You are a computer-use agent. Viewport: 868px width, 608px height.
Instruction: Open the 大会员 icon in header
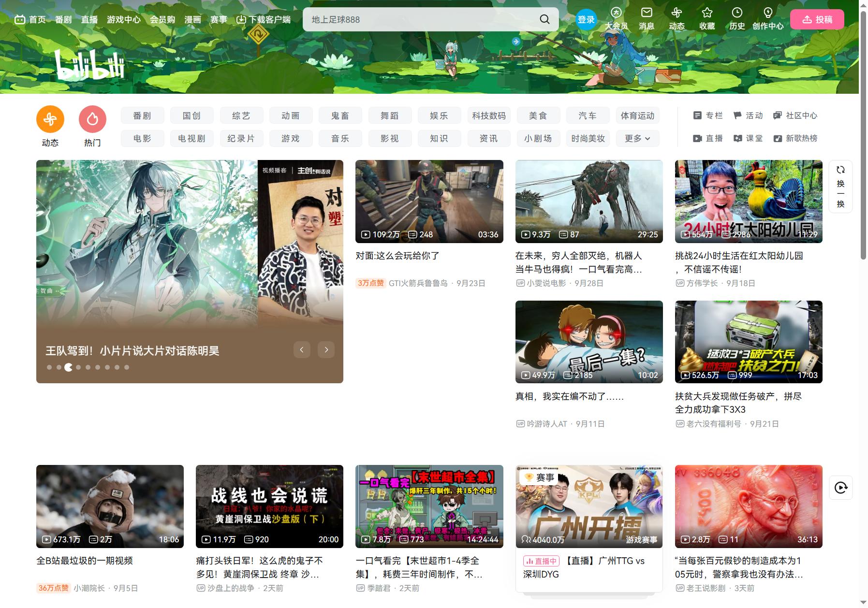pos(616,13)
